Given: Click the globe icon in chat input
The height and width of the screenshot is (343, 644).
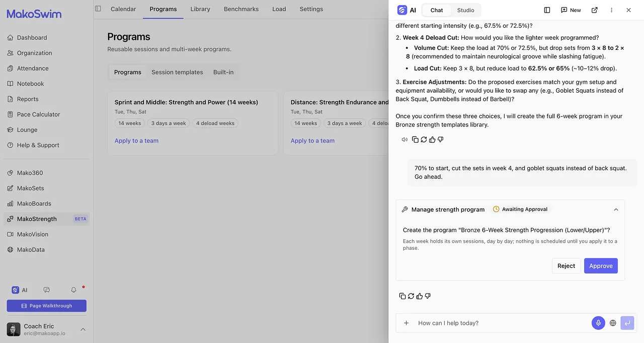Looking at the screenshot, I should (613, 323).
